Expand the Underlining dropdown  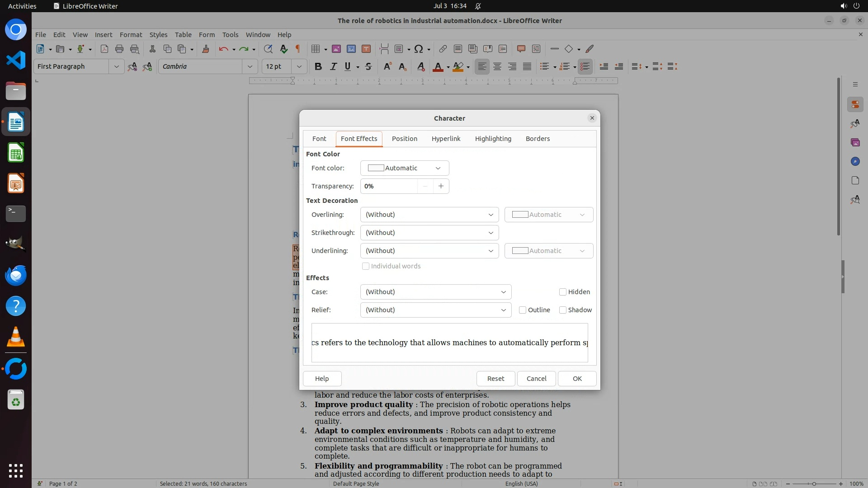[x=429, y=251]
